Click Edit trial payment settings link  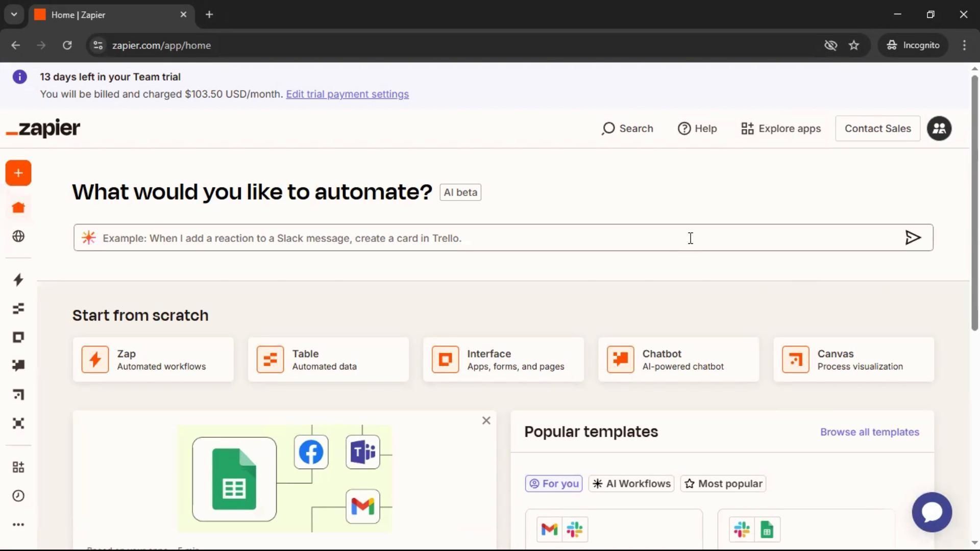point(347,94)
